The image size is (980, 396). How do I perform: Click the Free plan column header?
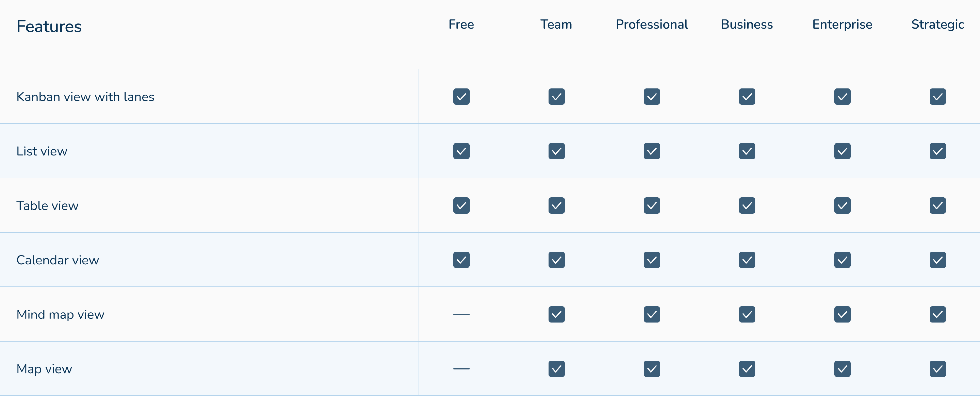coord(461,24)
